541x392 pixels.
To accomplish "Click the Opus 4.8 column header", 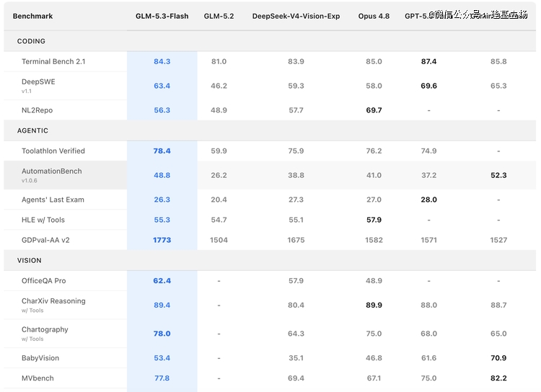I will coord(374,16).
